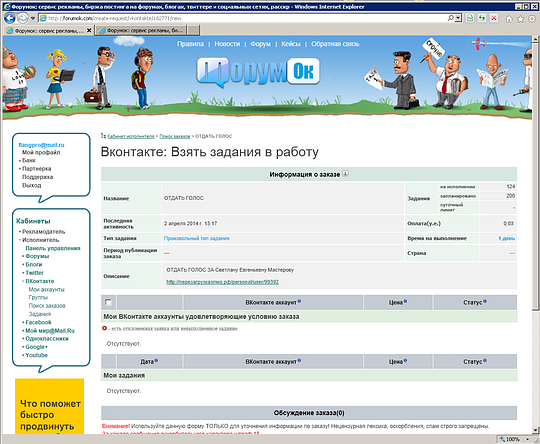Viewport: 540px width, 444px height.
Task: Click Кабинет исполнителя breadcrumb link
Action: click(131, 136)
